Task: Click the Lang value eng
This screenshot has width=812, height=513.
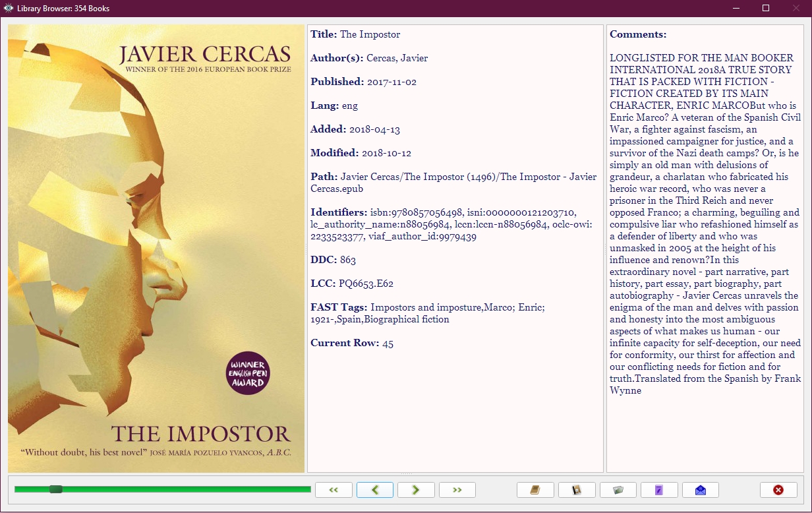Action: pyautogui.click(x=350, y=106)
